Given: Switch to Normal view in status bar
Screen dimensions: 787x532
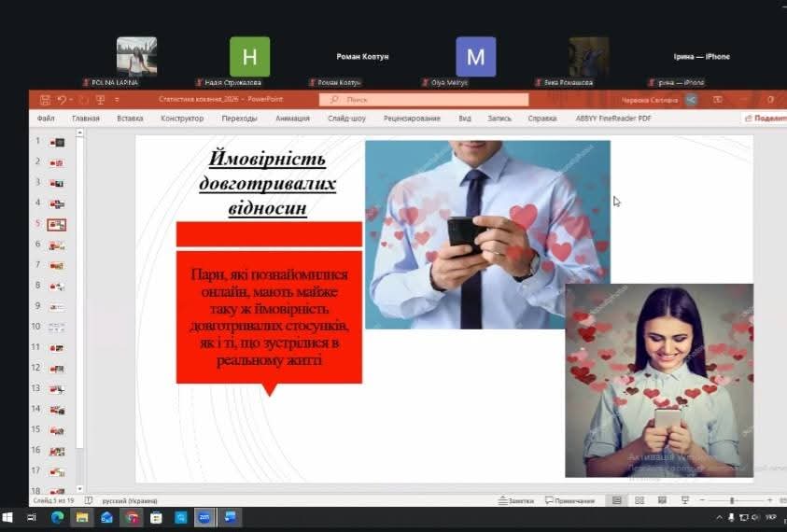Looking at the screenshot, I should (616, 501).
